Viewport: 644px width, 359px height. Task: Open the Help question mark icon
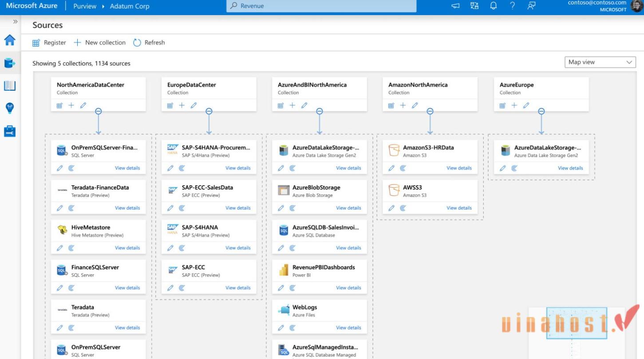click(512, 6)
